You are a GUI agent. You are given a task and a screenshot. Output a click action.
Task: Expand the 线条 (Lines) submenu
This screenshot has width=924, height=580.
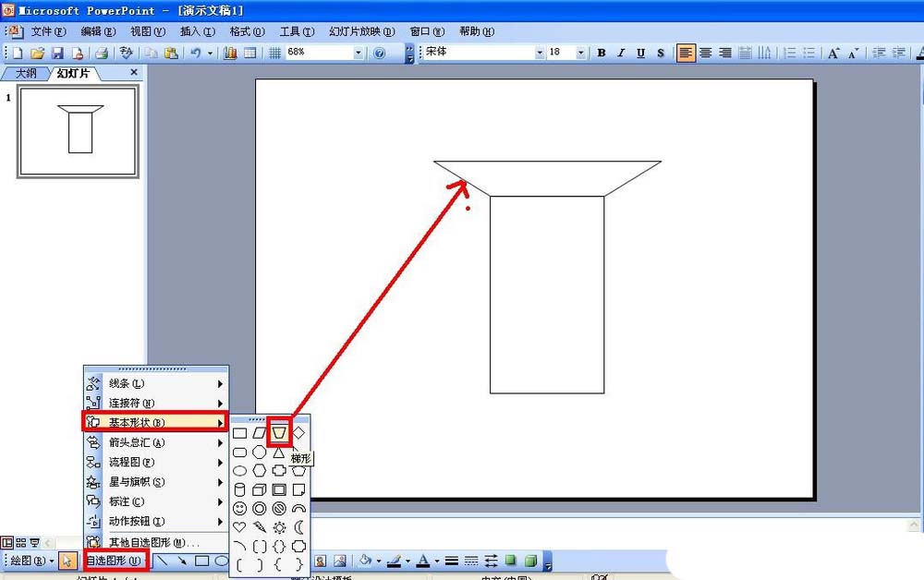[155, 384]
